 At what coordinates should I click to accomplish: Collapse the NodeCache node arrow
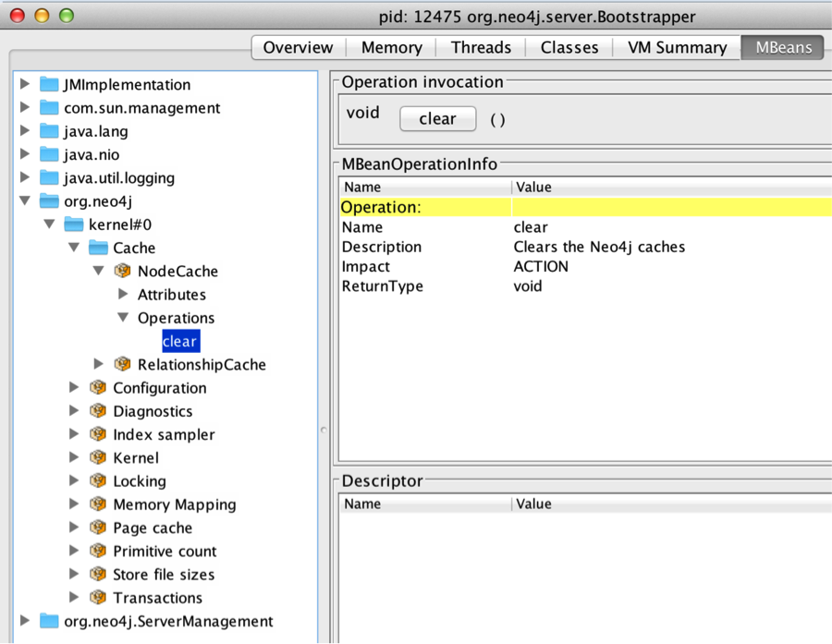click(98, 271)
